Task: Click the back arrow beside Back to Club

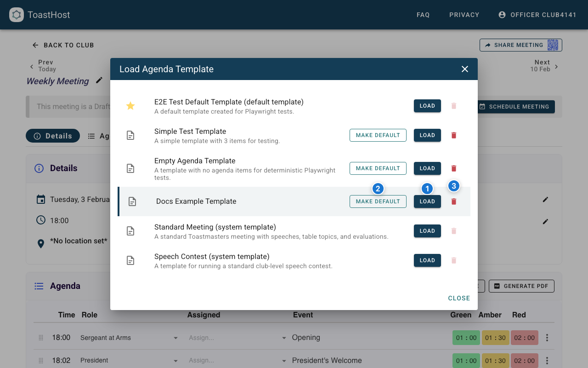Action: click(35, 45)
